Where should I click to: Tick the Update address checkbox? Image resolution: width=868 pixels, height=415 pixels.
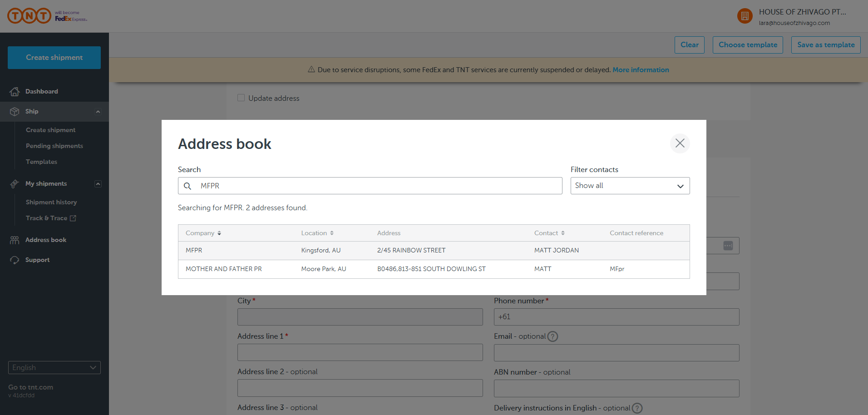tap(241, 98)
